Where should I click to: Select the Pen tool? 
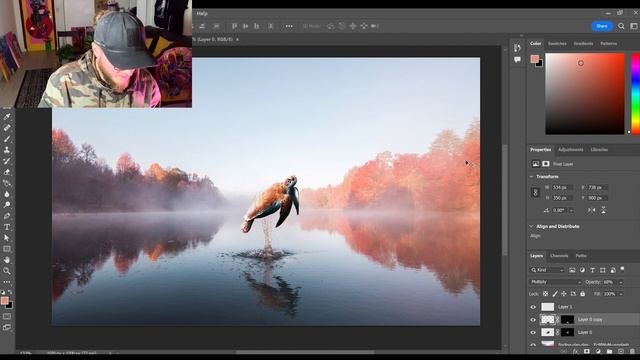click(x=7, y=216)
